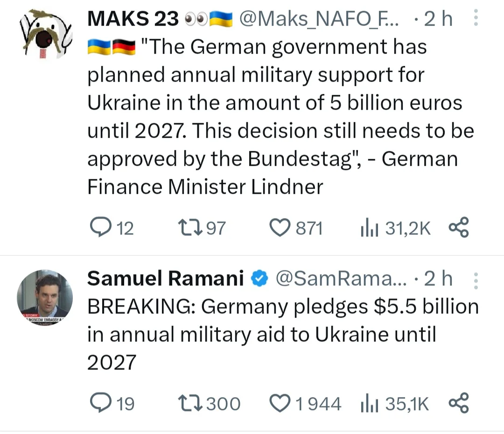Retweet MAKS 23's German support post
504x434 pixels.
point(189,228)
